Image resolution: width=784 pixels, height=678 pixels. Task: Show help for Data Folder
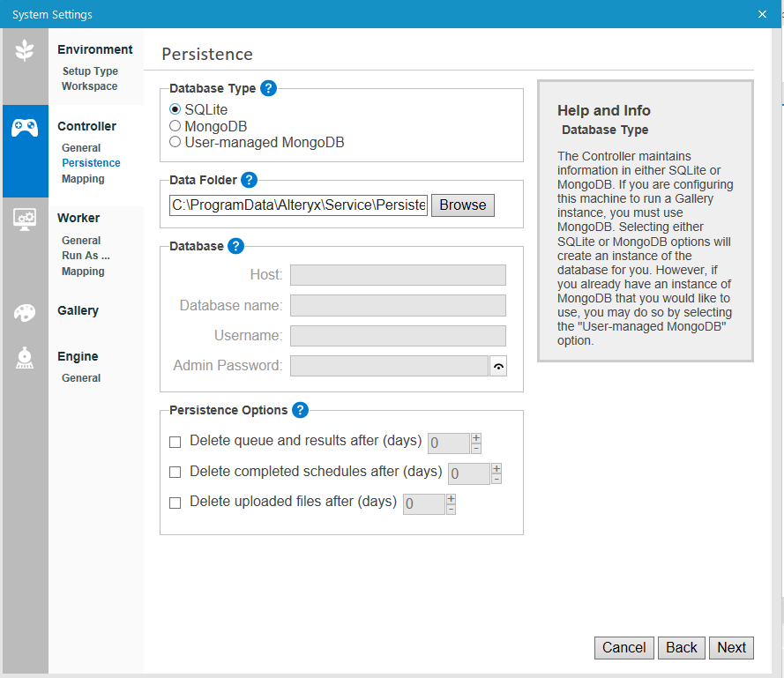pos(249,180)
